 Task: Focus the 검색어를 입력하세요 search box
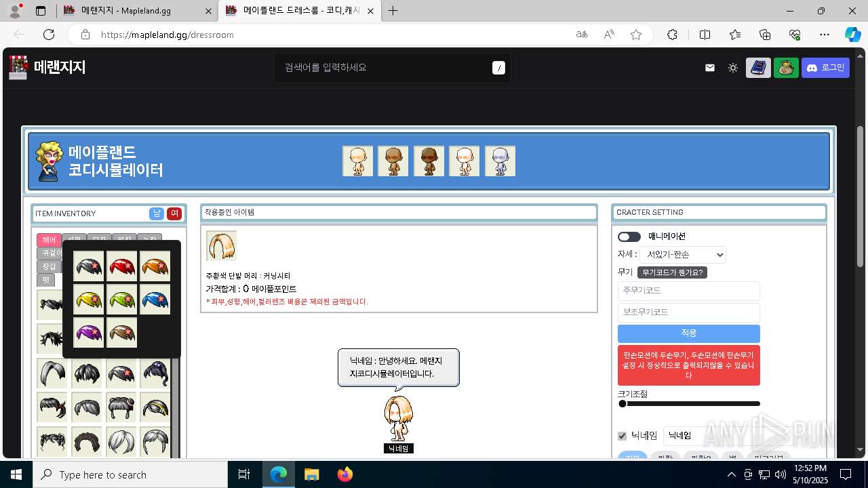393,68
